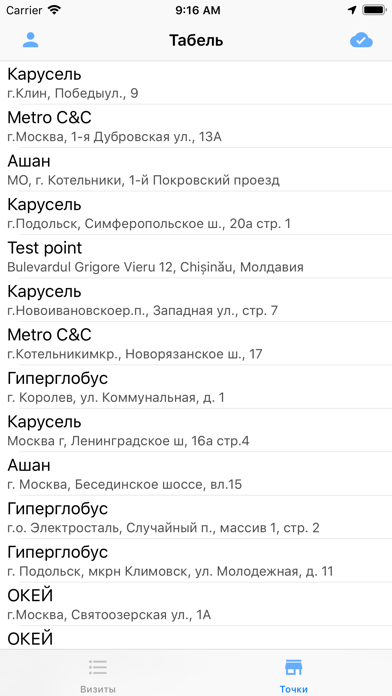Tap the location arrow status icon
The image size is (392, 696).
(352, 10)
